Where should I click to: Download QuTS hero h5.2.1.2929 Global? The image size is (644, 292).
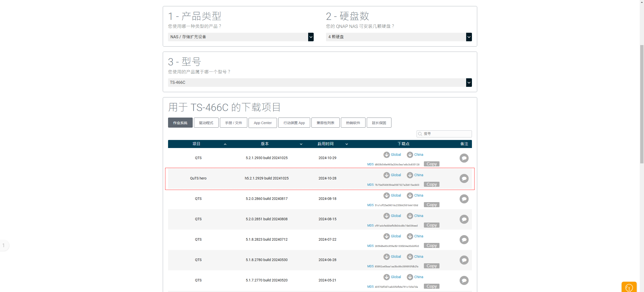(x=392, y=175)
